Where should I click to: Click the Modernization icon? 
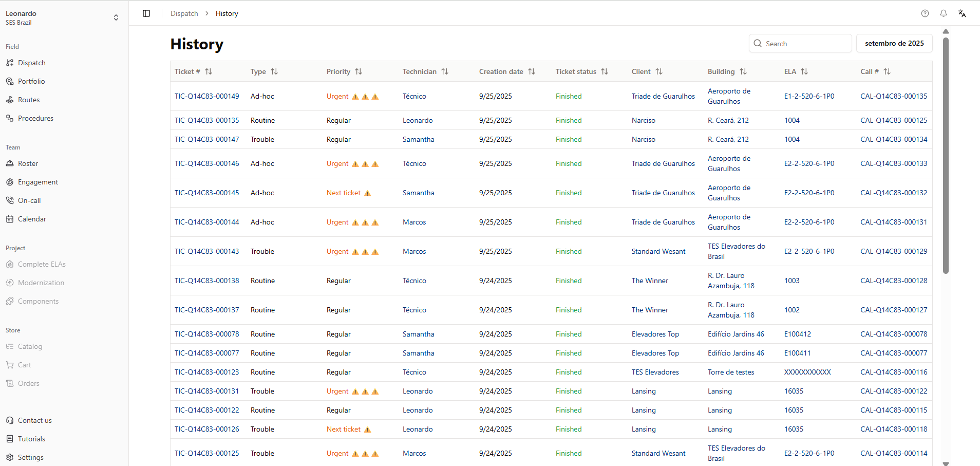pos(10,283)
